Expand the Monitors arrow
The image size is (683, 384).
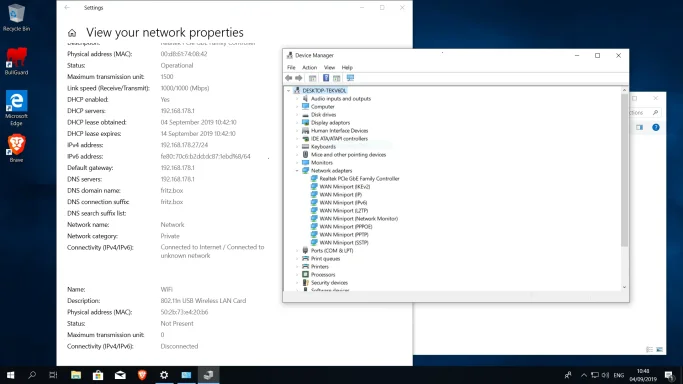point(298,163)
